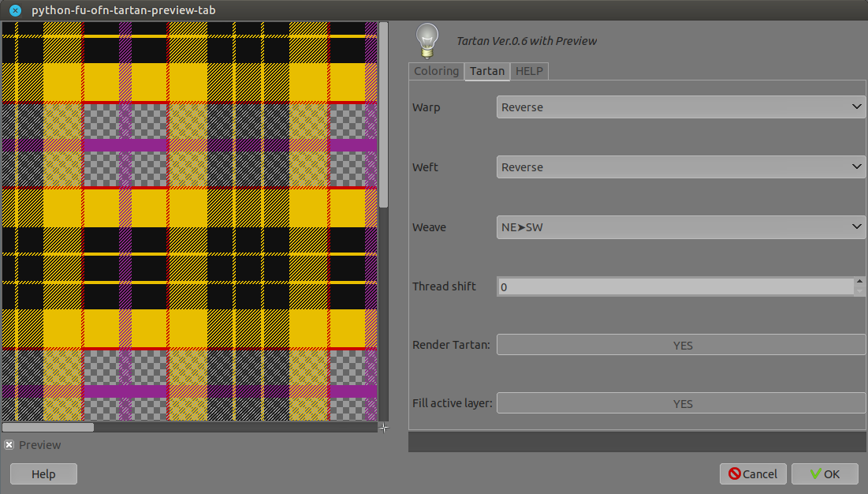Viewport: 868px width, 494px height.
Task: Cancel the tartan dialog
Action: point(753,474)
